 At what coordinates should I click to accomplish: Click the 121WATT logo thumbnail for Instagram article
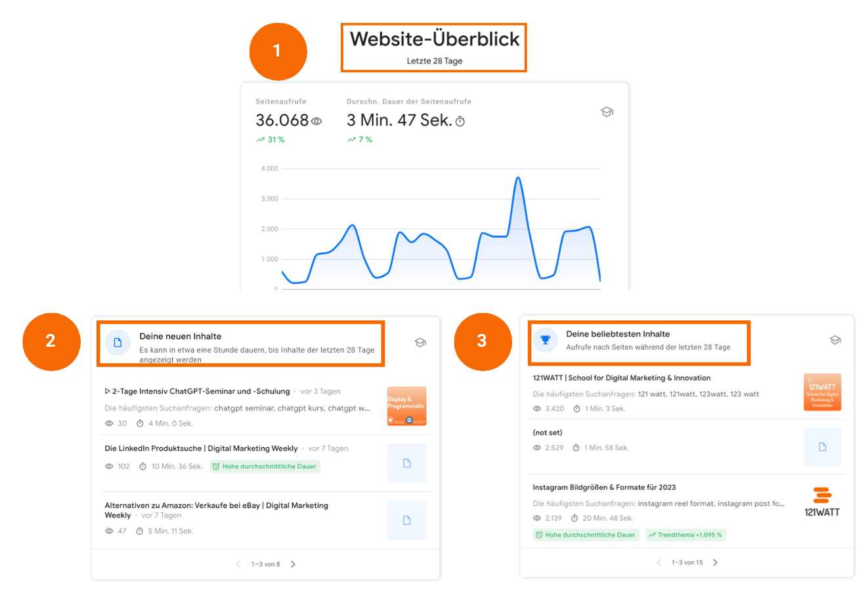point(822,502)
